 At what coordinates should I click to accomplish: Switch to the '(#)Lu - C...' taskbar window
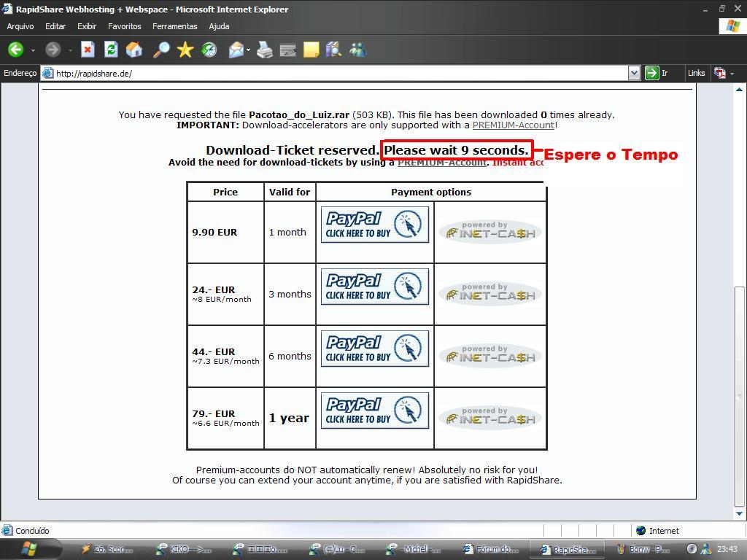tap(338, 550)
